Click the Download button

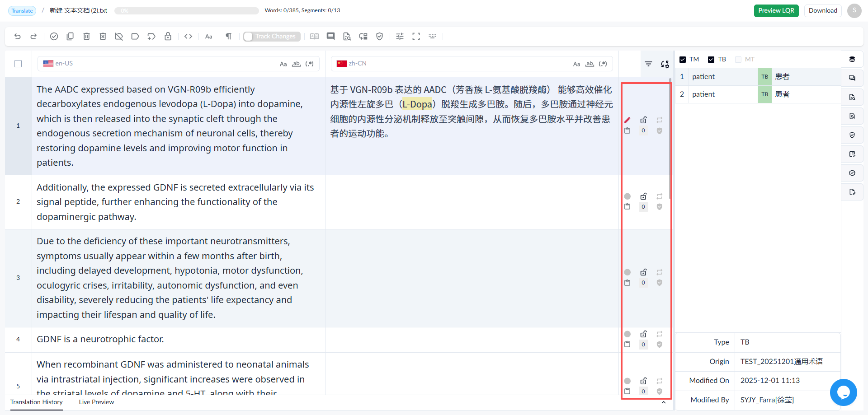click(823, 11)
